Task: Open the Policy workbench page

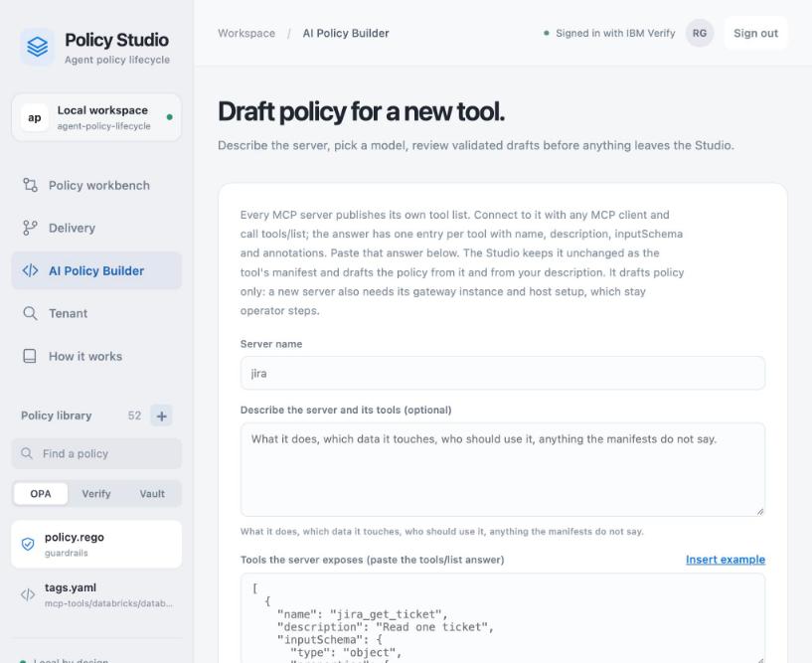Action: coord(96,186)
